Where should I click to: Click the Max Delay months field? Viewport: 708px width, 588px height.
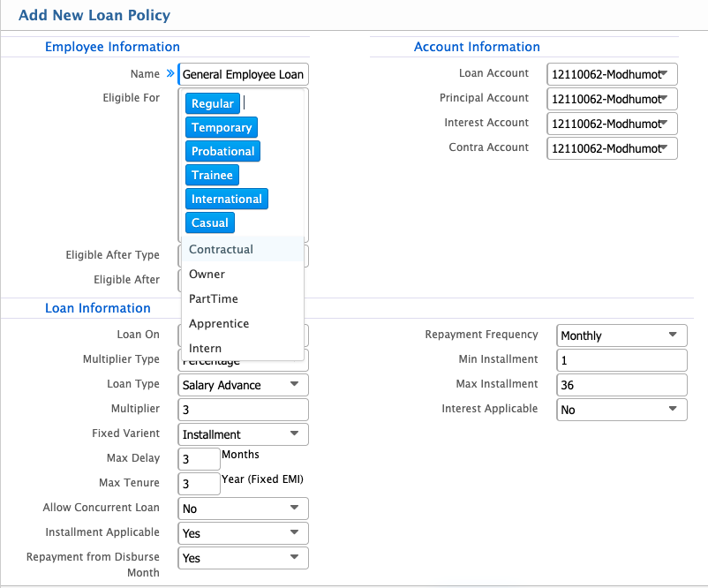(199, 459)
